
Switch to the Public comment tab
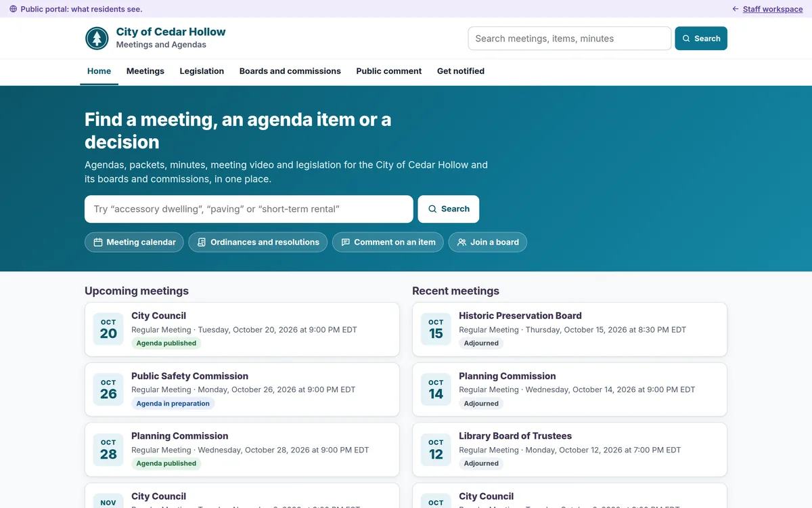pyautogui.click(x=389, y=71)
